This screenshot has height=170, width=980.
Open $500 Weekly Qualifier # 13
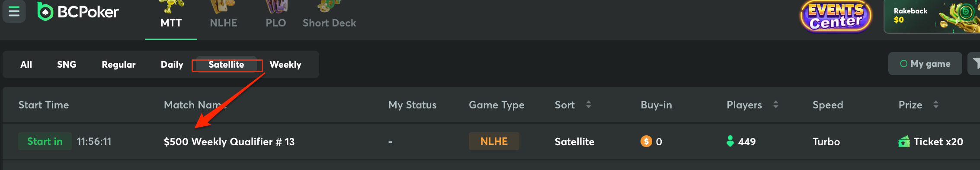[229, 142]
